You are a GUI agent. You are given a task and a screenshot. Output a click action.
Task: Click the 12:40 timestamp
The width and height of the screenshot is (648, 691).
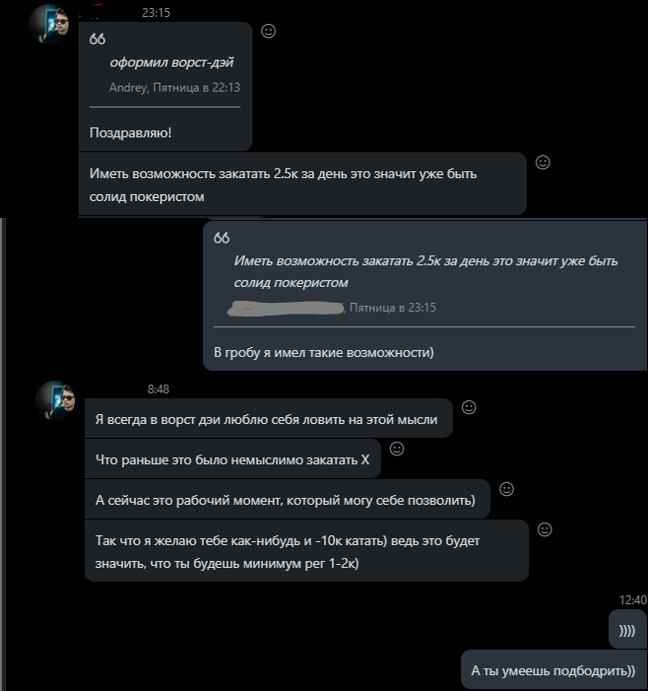point(633,600)
